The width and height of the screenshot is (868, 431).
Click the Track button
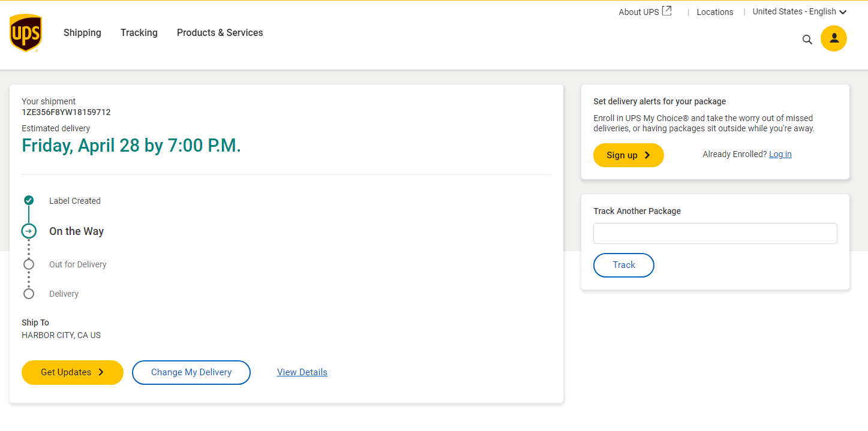(x=623, y=265)
